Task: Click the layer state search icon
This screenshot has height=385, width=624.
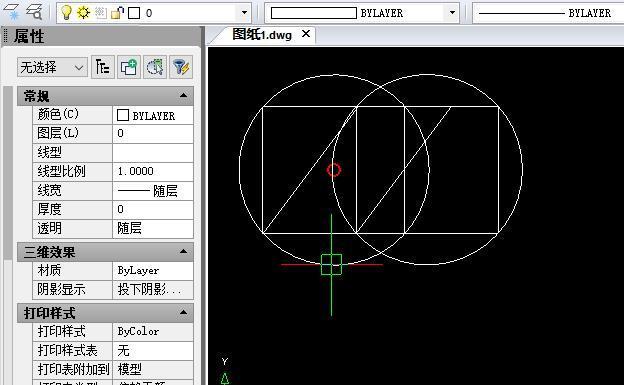Action: pos(35,12)
